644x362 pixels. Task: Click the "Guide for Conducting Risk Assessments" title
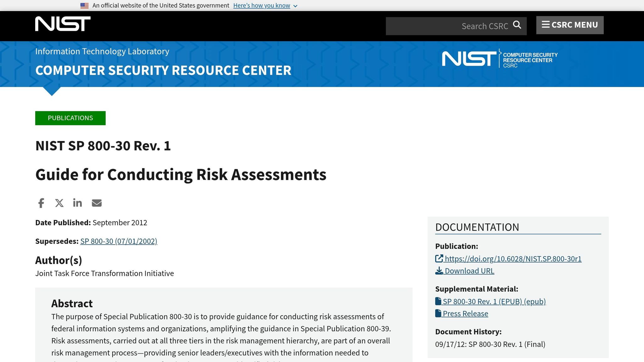click(x=181, y=175)
